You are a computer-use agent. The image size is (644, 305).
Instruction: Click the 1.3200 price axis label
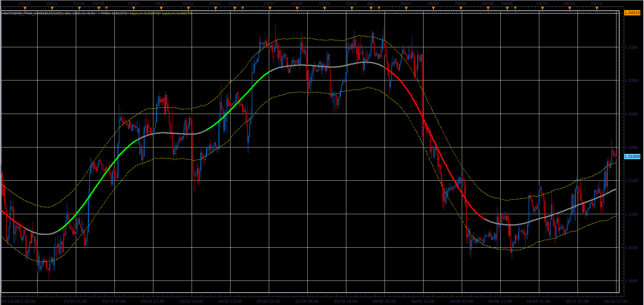tap(631, 147)
